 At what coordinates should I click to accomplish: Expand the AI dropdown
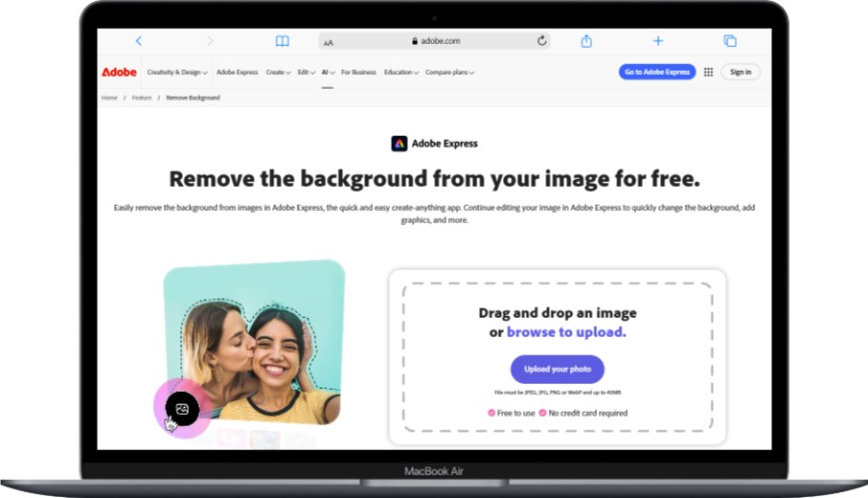point(328,72)
